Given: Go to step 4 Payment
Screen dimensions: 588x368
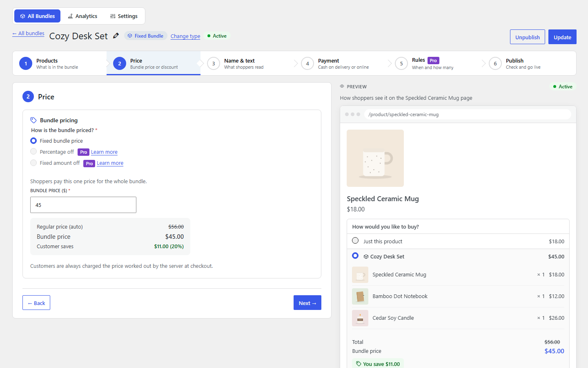Looking at the screenshot, I should pyautogui.click(x=341, y=63).
